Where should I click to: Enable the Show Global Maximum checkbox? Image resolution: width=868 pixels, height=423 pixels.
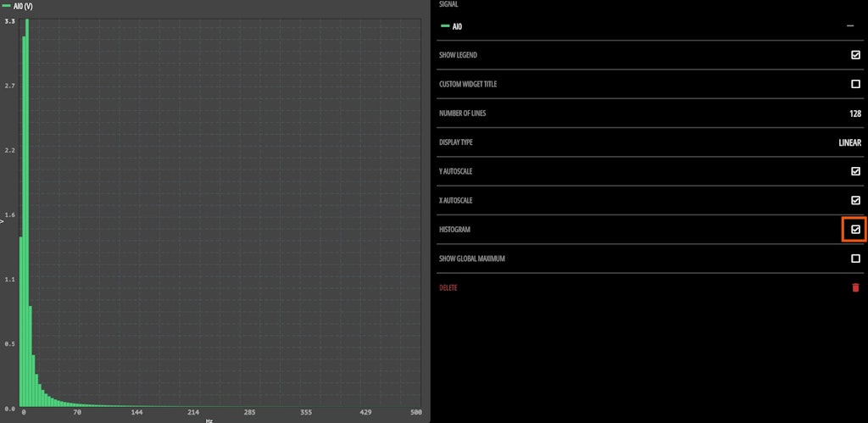[x=855, y=259]
